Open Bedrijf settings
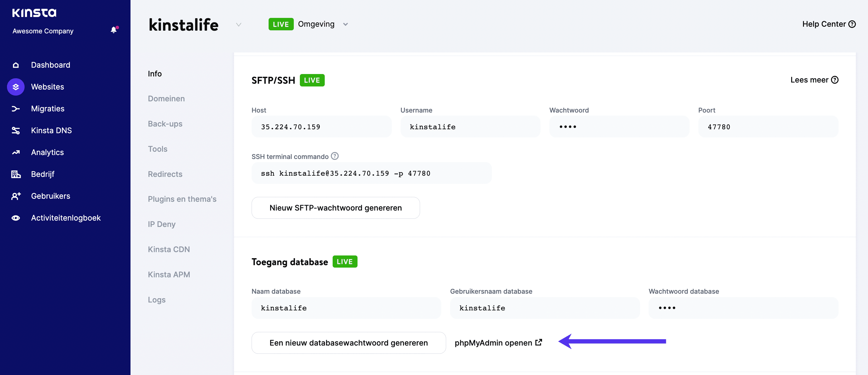Image resolution: width=868 pixels, height=375 pixels. [x=42, y=174]
